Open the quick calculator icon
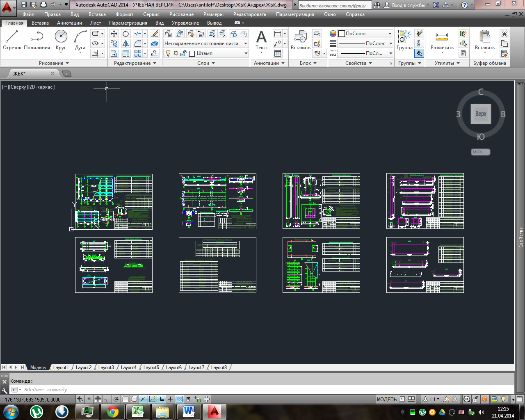The height and width of the screenshot is (420, 525). [463, 53]
